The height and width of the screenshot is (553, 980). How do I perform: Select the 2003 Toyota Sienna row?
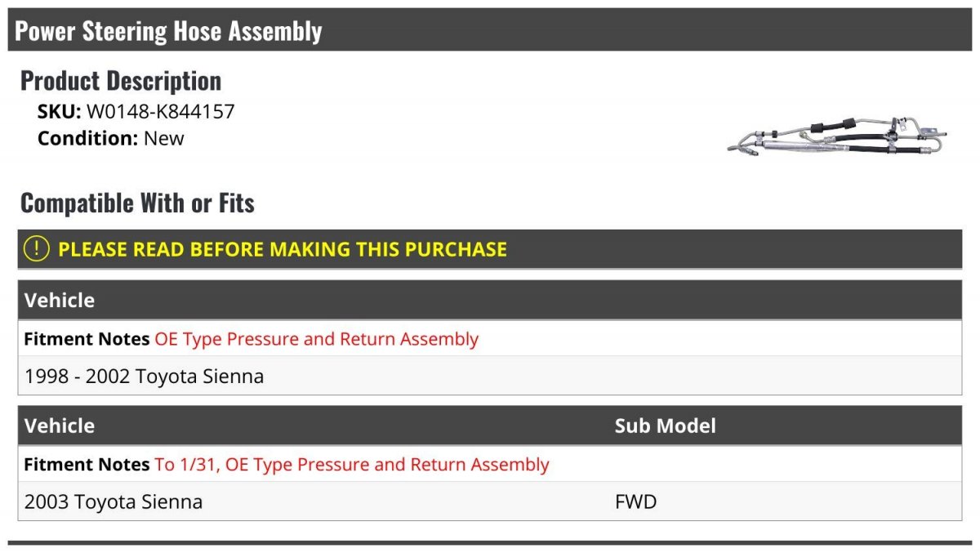pyautogui.click(x=490, y=502)
